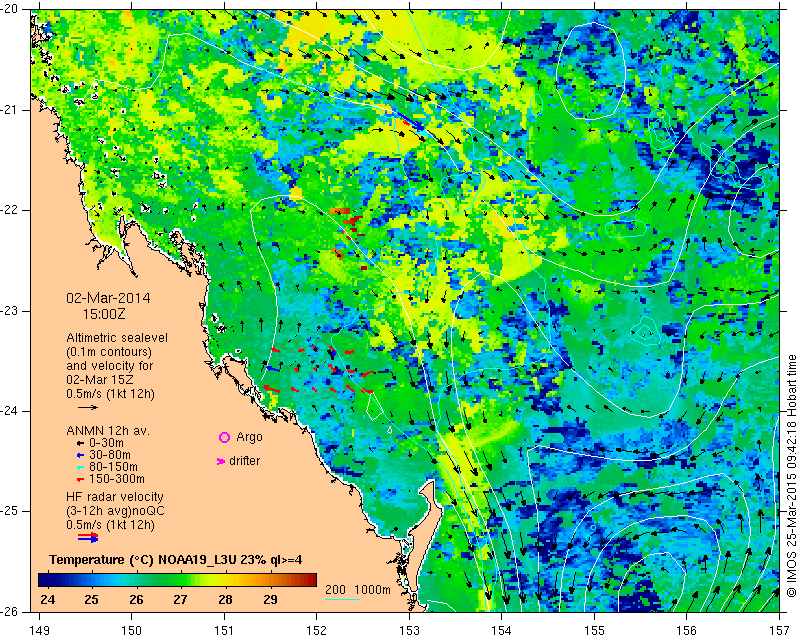Viewport: 800px width, 640px height.
Task: Click the '0-30m' depth label
Action: click(106, 443)
